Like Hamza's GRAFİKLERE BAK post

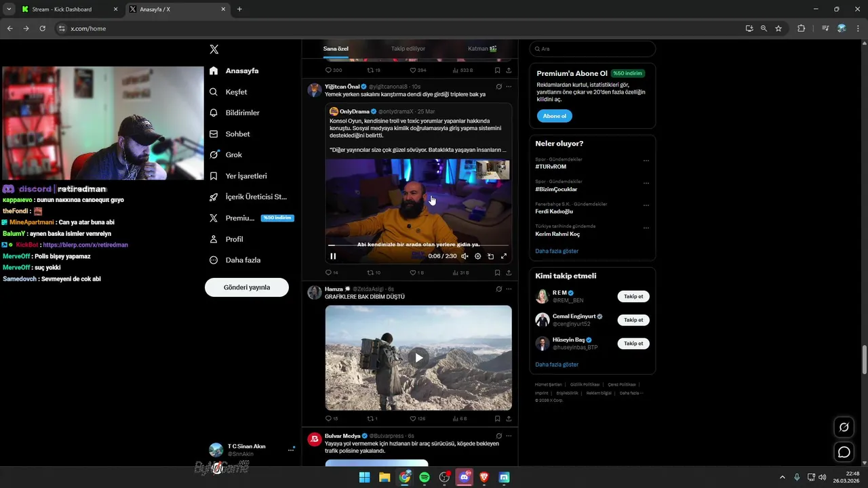[417, 419]
